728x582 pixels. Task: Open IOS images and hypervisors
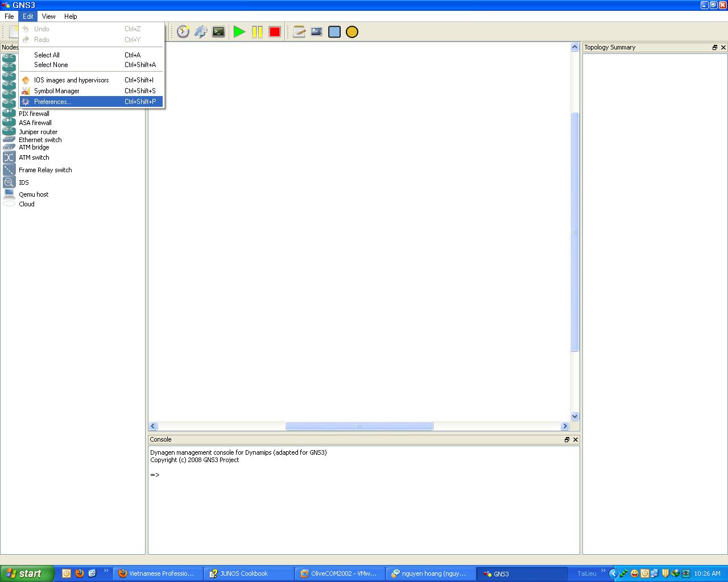click(92, 80)
